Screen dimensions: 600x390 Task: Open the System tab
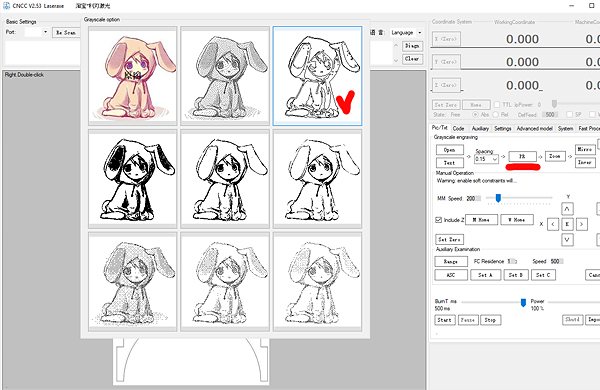[x=565, y=129]
